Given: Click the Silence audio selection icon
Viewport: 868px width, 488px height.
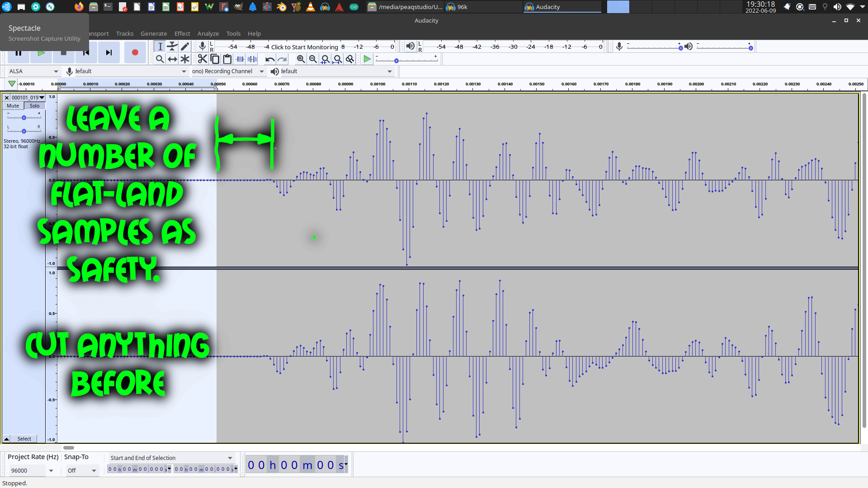Looking at the screenshot, I should pyautogui.click(x=252, y=59).
